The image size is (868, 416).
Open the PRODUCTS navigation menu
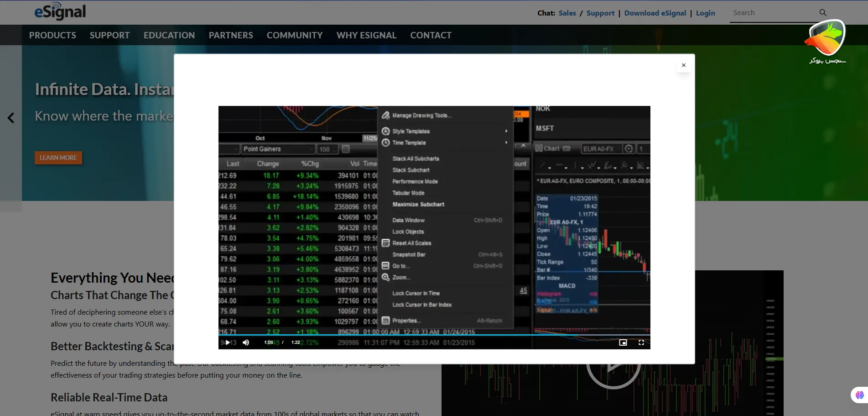click(x=52, y=35)
